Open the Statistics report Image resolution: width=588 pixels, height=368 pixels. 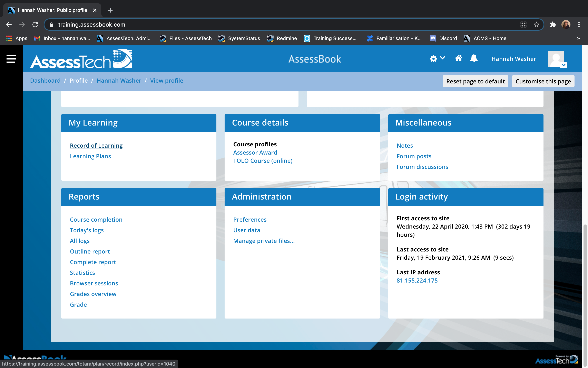[82, 273]
